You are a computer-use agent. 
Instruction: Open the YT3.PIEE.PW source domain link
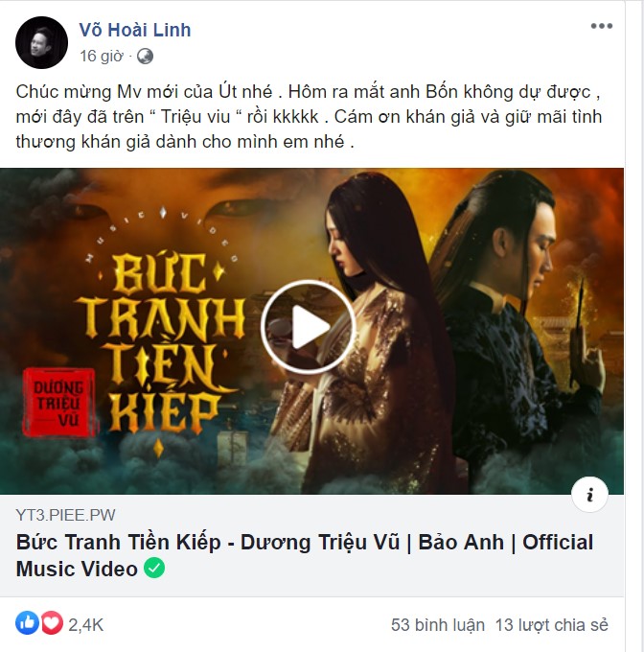click(66, 515)
